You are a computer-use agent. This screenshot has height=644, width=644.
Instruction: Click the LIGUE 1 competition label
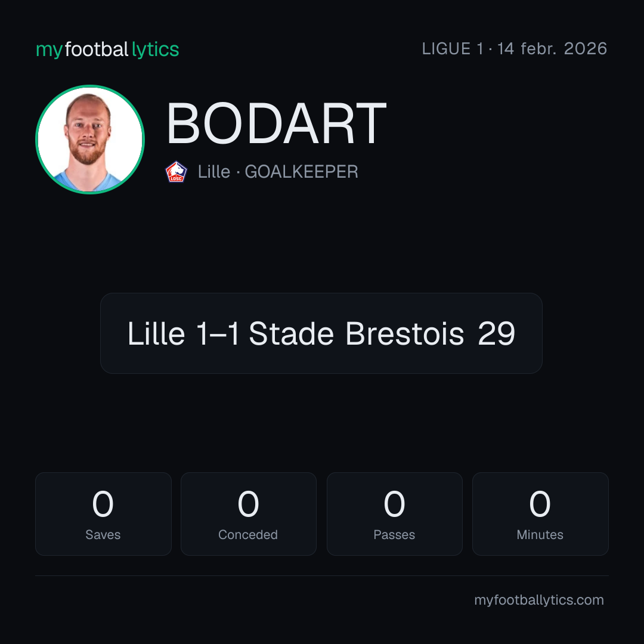click(452, 49)
